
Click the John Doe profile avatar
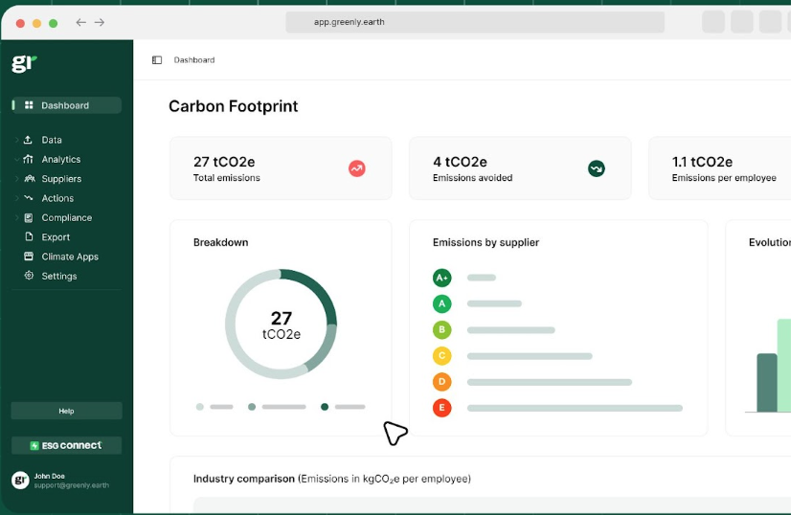(21, 480)
